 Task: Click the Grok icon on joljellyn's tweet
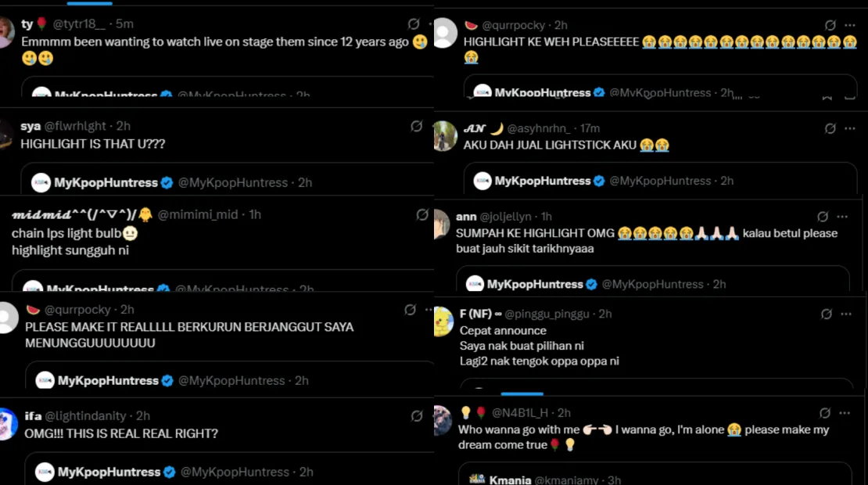tap(823, 217)
